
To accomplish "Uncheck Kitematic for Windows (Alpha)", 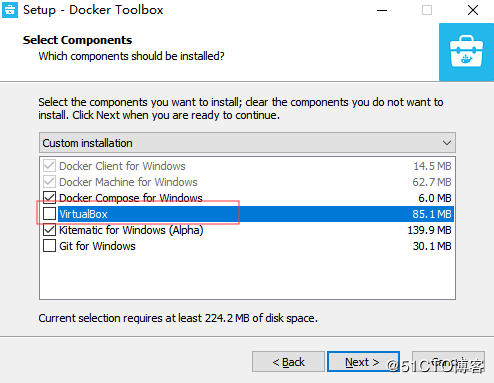I will tap(49, 230).
